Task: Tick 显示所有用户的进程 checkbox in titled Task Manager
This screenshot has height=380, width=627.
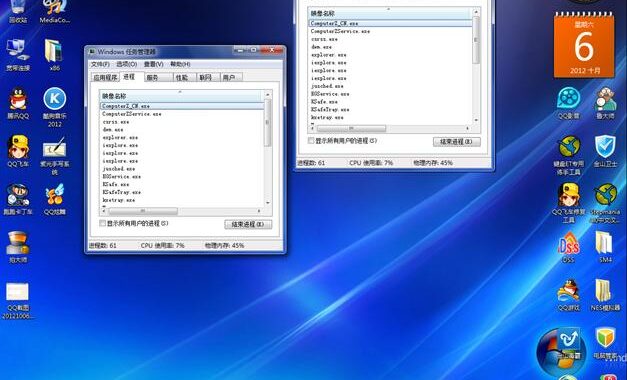Action: click(x=103, y=223)
